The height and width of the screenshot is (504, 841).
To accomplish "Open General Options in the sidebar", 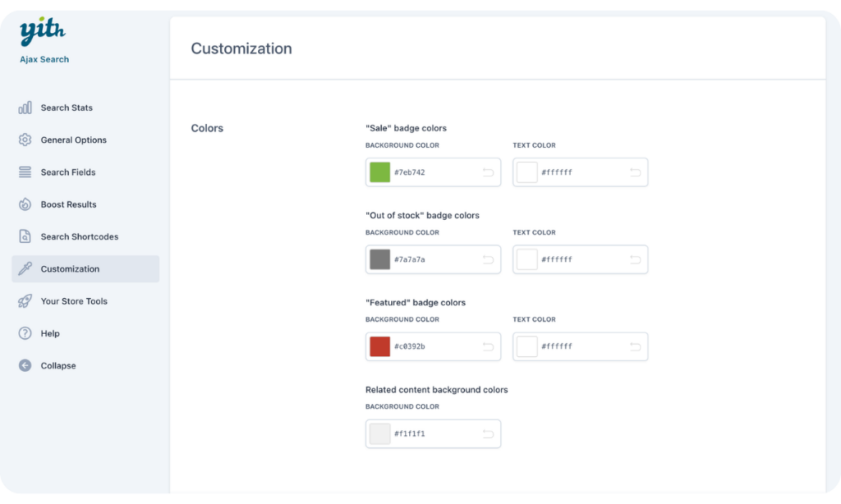I will tap(85, 140).
